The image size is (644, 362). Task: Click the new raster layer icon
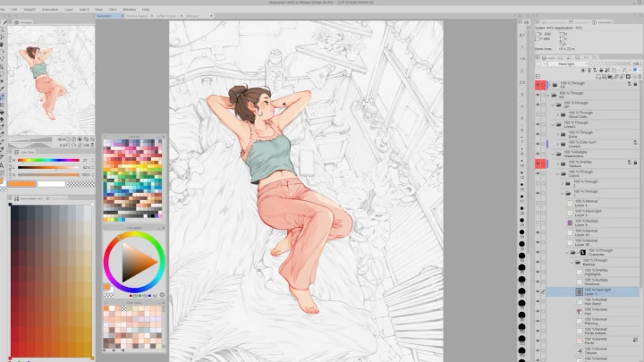598,77
